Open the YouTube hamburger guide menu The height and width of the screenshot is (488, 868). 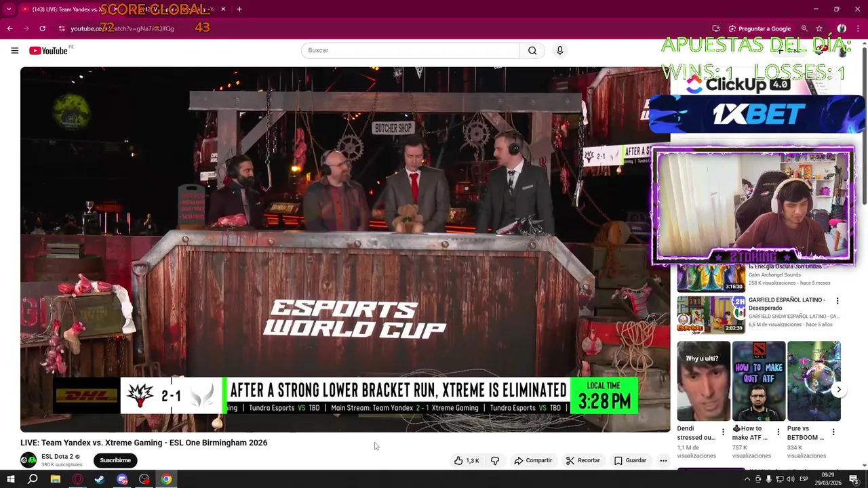point(14,51)
